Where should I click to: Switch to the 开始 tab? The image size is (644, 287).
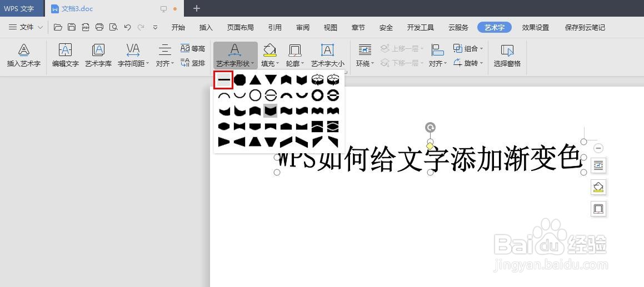coord(178,28)
